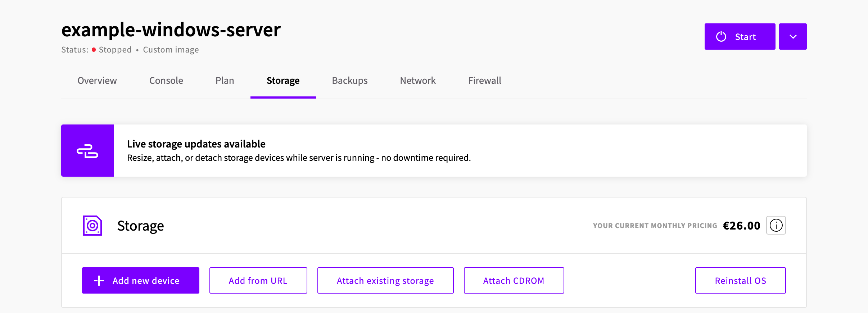Open the Overview tab

click(97, 81)
